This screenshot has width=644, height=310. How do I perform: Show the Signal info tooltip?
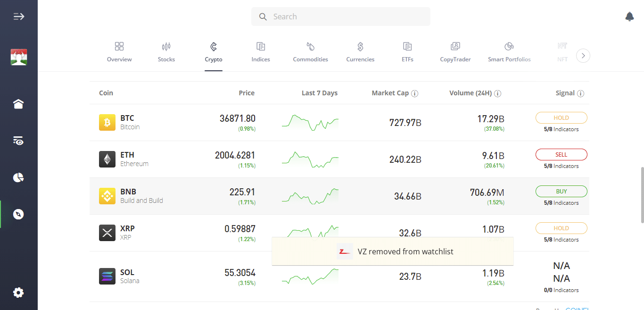pyautogui.click(x=580, y=93)
